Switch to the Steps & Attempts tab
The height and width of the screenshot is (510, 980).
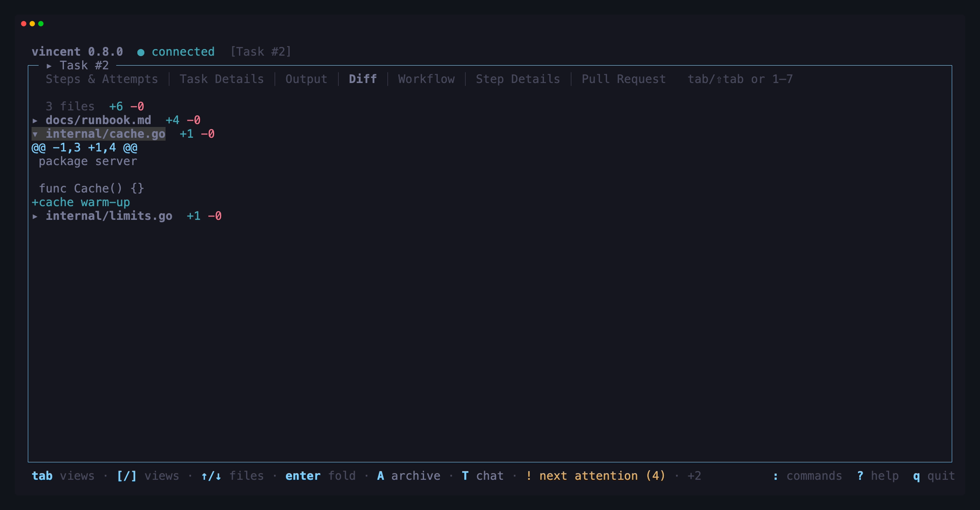tap(102, 79)
